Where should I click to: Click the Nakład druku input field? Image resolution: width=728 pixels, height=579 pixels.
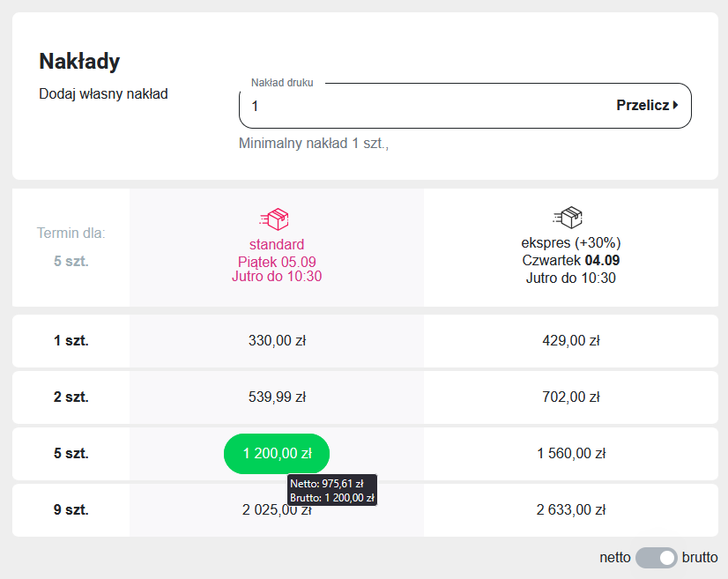pos(423,106)
